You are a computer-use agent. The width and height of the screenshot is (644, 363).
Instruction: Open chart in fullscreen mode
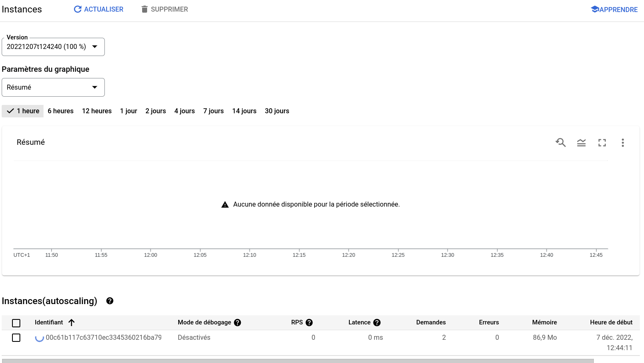click(x=602, y=143)
